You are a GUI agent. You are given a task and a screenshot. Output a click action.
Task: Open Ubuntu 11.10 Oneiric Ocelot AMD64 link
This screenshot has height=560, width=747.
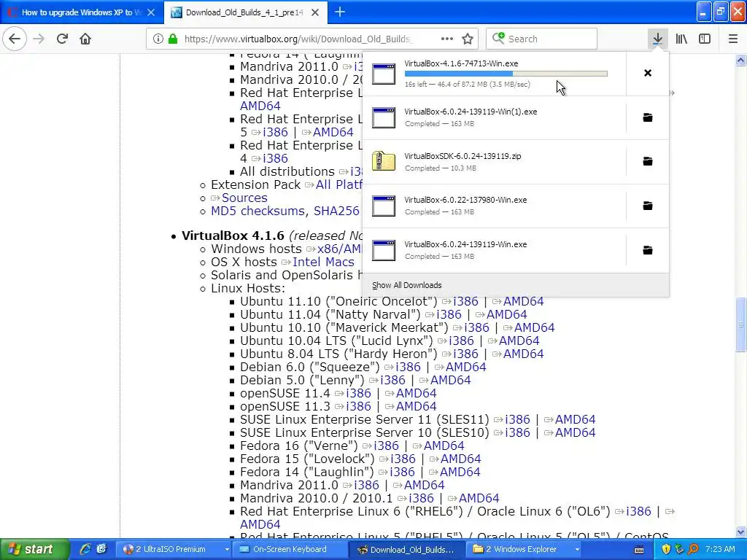(523, 301)
